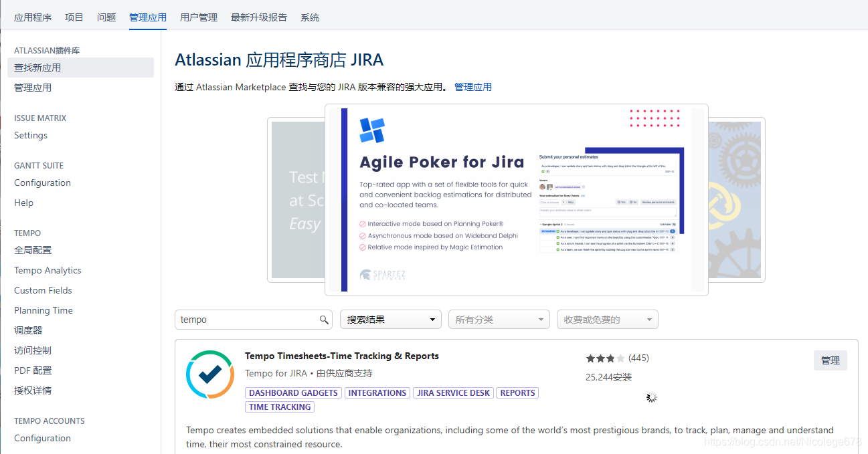868x454 pixels.
Task: Open Tempo Analytics in sidebar
Action: pos(48,270)
